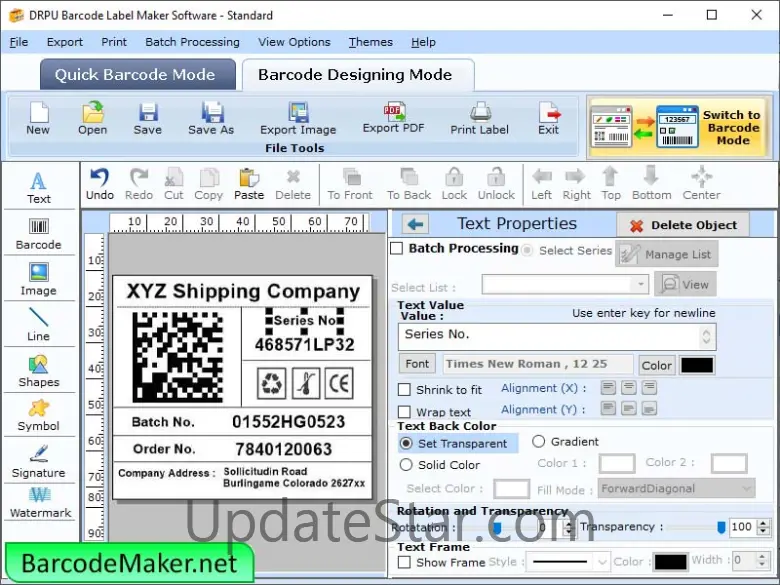This screenshot has height=585, width=780.
Task: Open the Shapes tool
Action: click(x=39, y=371)
